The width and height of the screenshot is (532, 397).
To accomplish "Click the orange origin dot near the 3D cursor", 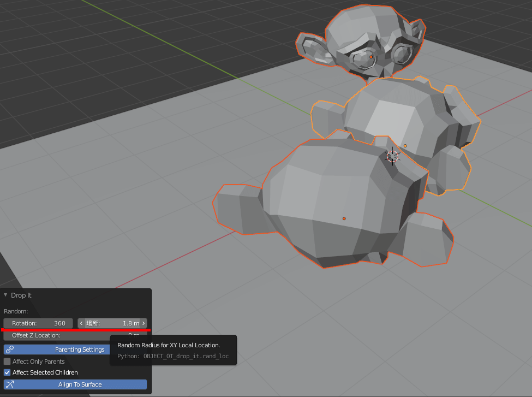I will (x=405, y=145).
